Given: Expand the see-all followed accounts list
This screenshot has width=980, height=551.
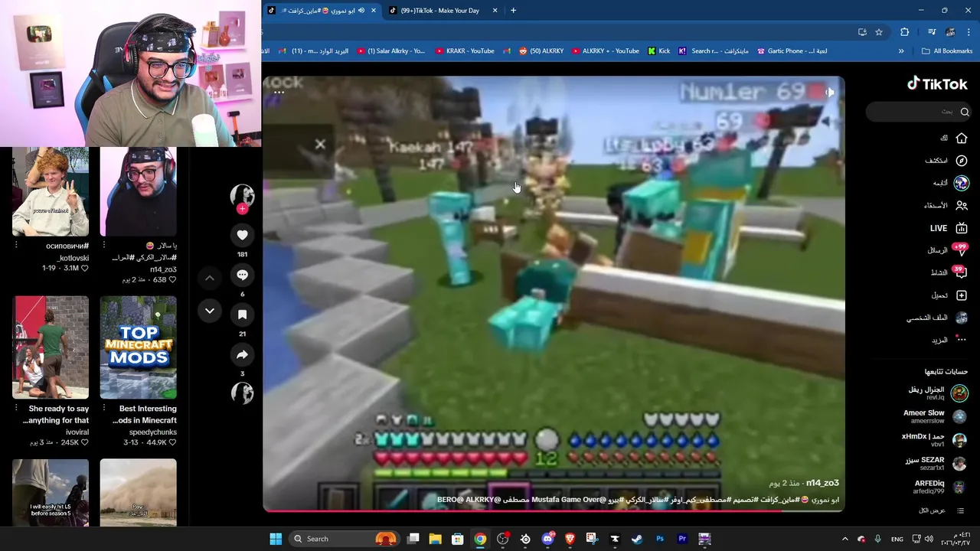Looking at the screenshot, I should 941,510.
